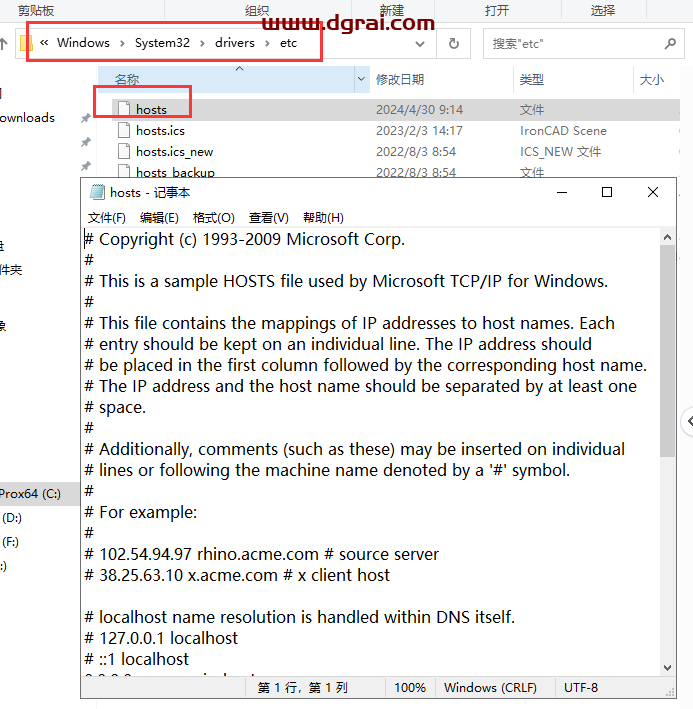
Task: Click Notepad scrollbar down arrow
Action: 667,667
